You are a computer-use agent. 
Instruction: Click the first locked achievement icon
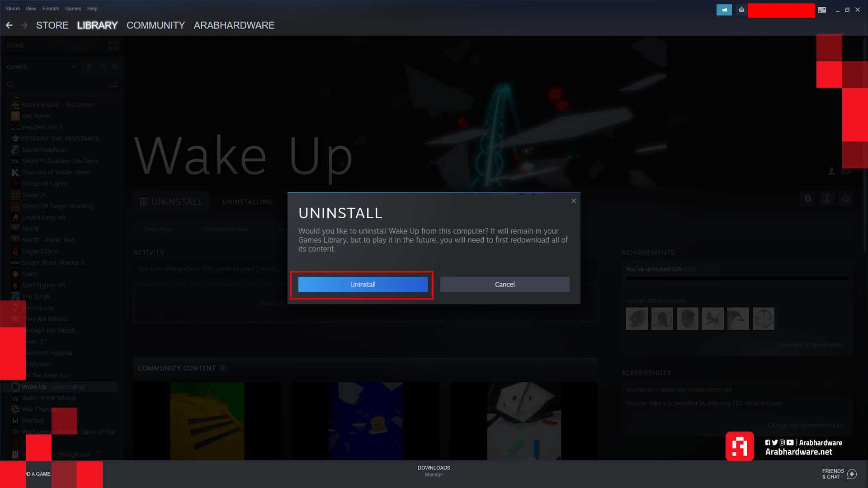click(x=637, y=319)
